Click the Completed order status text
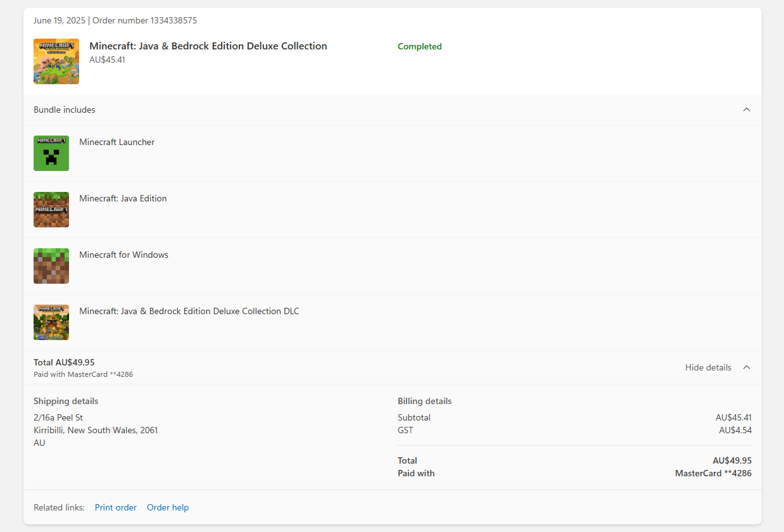This screenshot has height=532, width=784. pyautogui.click(x=420, y=46)
